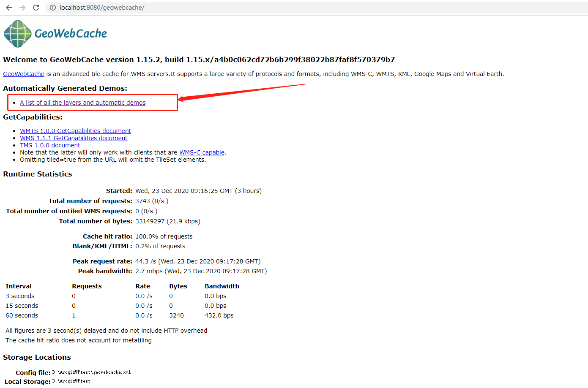Click the Automatically Generated Demos heading
The image size is (588, 388).
[x=65, y=88]
